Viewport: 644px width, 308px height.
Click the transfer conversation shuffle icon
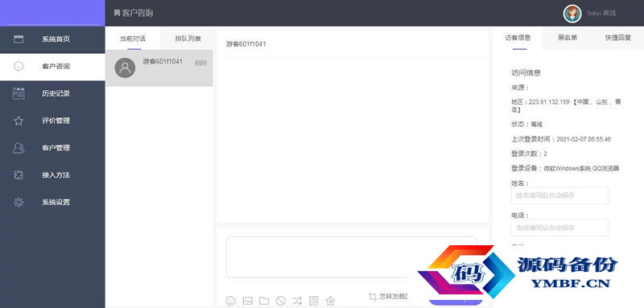coord(297,301)
